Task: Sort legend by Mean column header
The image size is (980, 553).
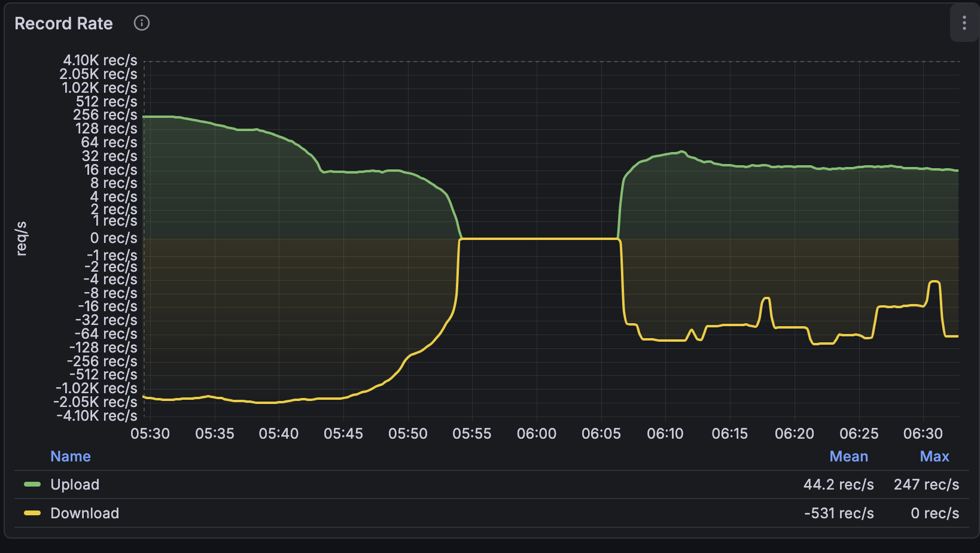Action: (x=848, y=457)
